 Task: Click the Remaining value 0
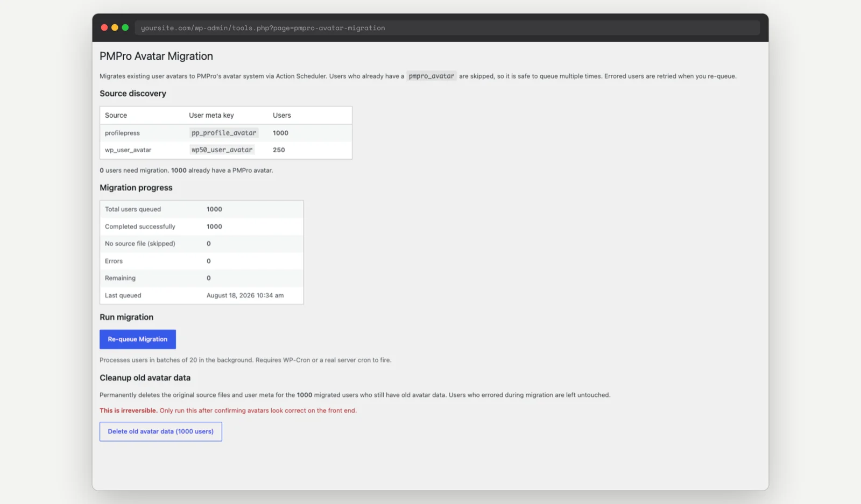209,278
